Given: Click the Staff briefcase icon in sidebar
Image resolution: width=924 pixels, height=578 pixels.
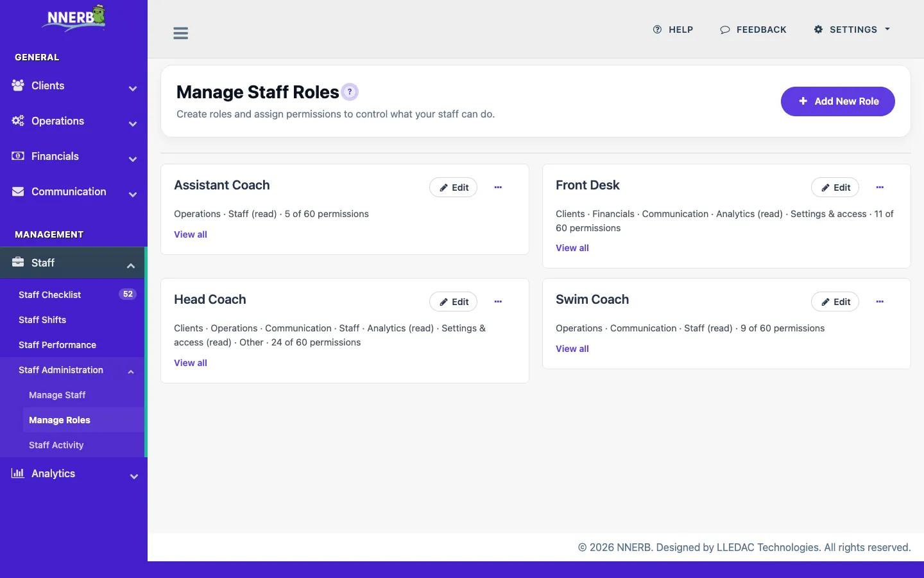Looking at the screenshot, I should 18,262.
